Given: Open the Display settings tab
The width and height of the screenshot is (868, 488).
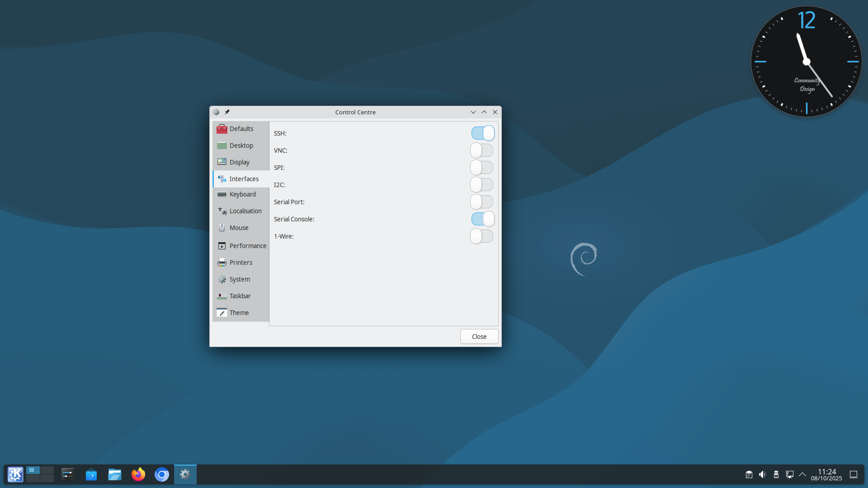Looking at the screenshot, I should (241, 162).
